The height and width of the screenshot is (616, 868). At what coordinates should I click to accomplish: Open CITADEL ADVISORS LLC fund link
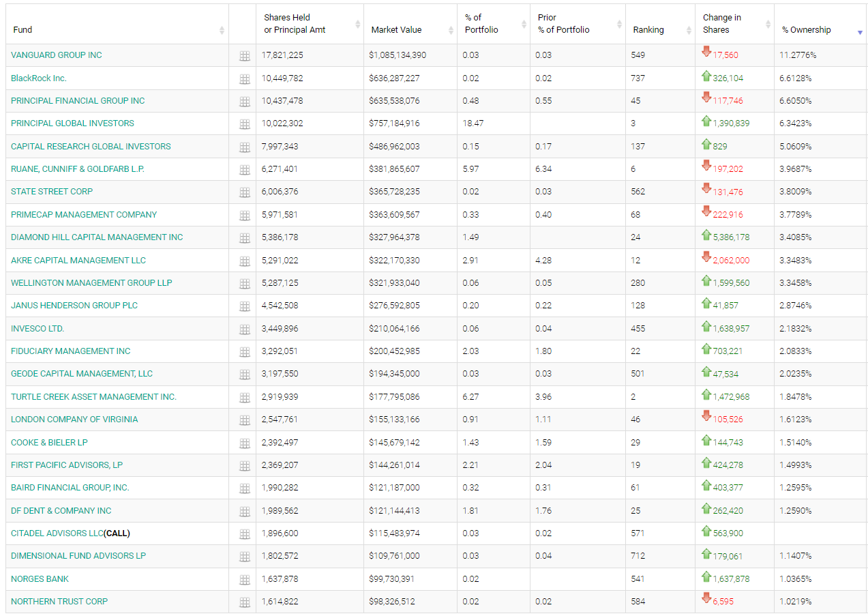click(57, 533)
